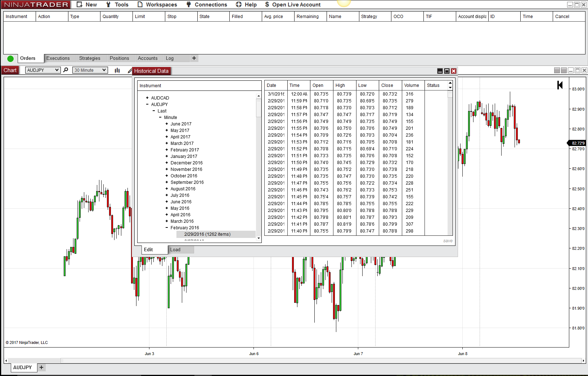The image size is (588, 376).
Task: Click the data grid column arrows icon
Action: (x=450, y=85)
